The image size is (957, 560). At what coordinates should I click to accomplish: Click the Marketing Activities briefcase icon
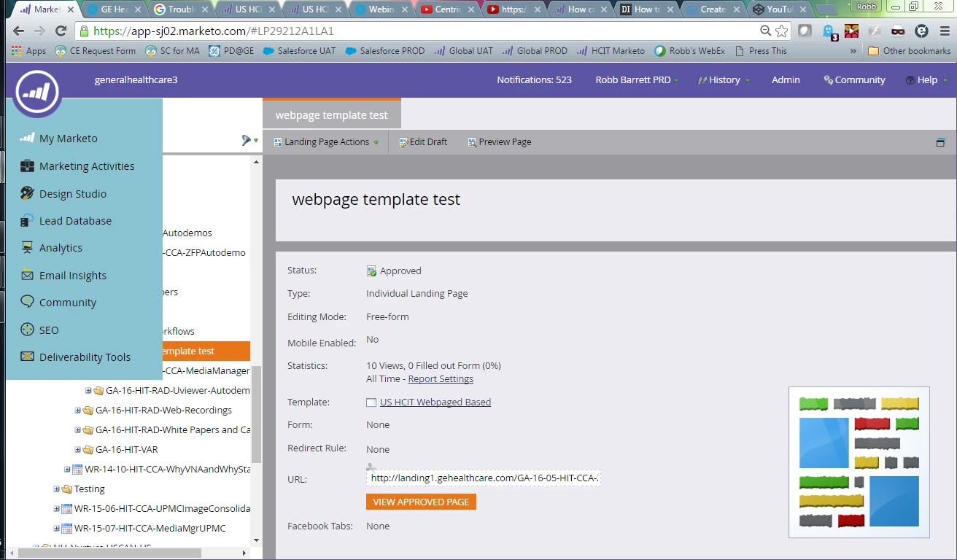(27, 166)
